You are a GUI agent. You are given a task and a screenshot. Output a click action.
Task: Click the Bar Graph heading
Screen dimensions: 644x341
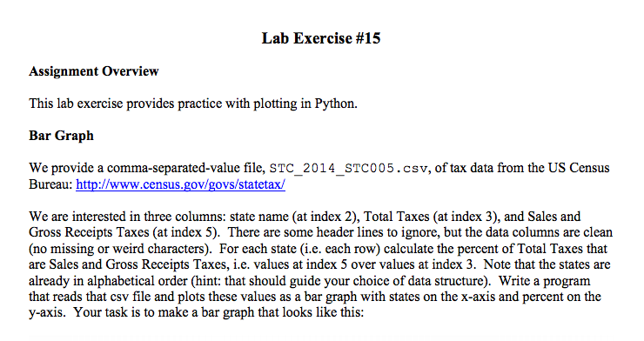click(61, 136)
